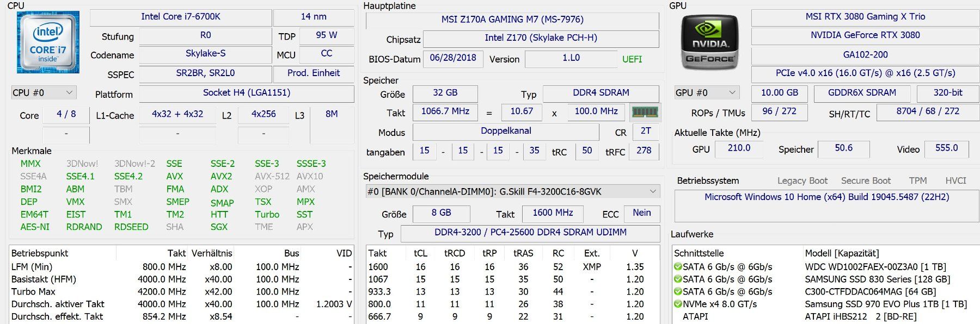Click the PCIe v4.0 x16 interface field
This screenshot has height=324, width=980.
click(865, 74)
